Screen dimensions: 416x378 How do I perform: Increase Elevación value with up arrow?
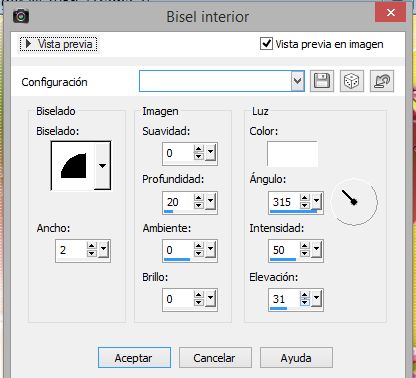[305, 295]
